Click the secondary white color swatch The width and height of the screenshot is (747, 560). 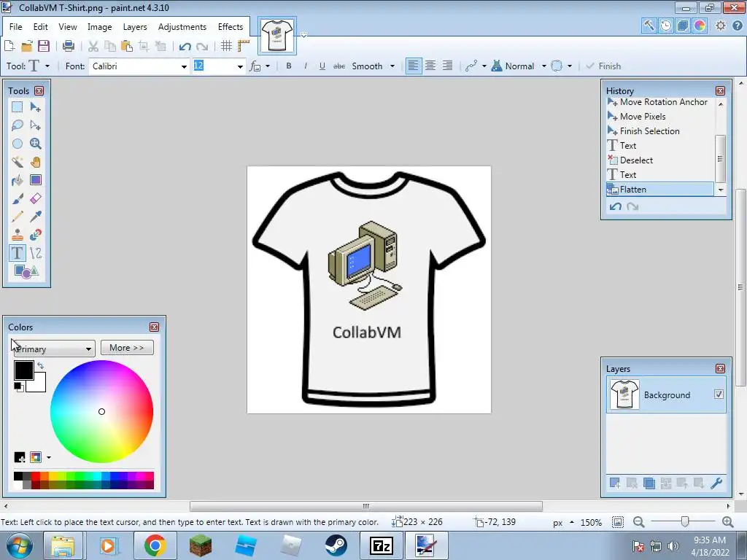click(x=38, y=384)
